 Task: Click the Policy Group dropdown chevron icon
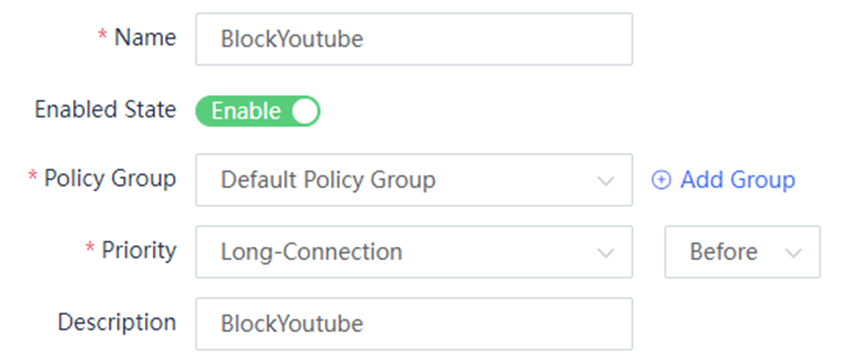point(605,181)
